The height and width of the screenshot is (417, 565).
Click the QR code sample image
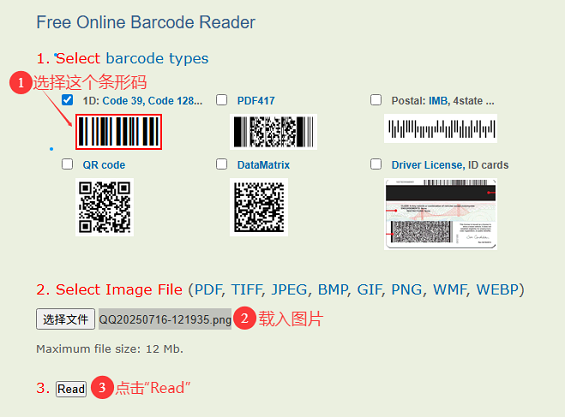click(x=104, y=207)
